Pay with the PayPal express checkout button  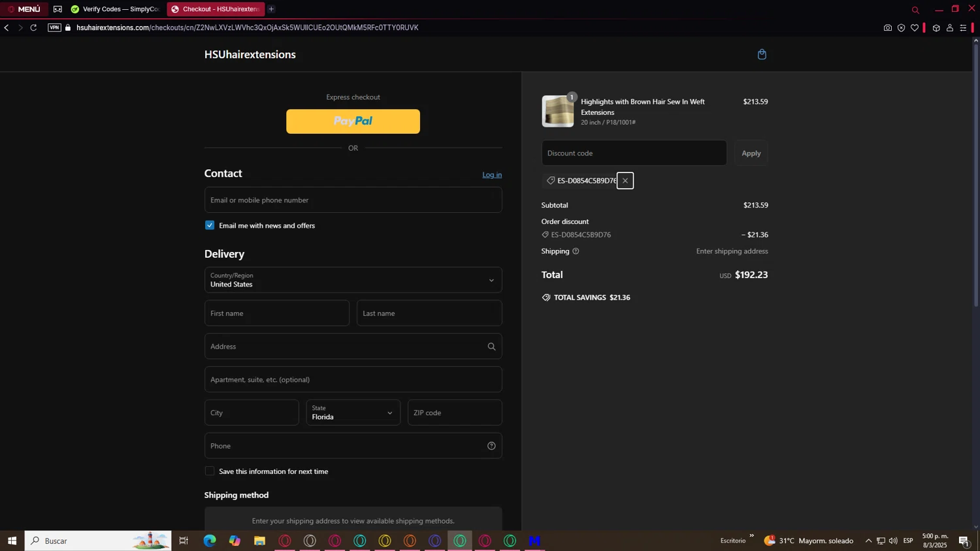[353, 121]
